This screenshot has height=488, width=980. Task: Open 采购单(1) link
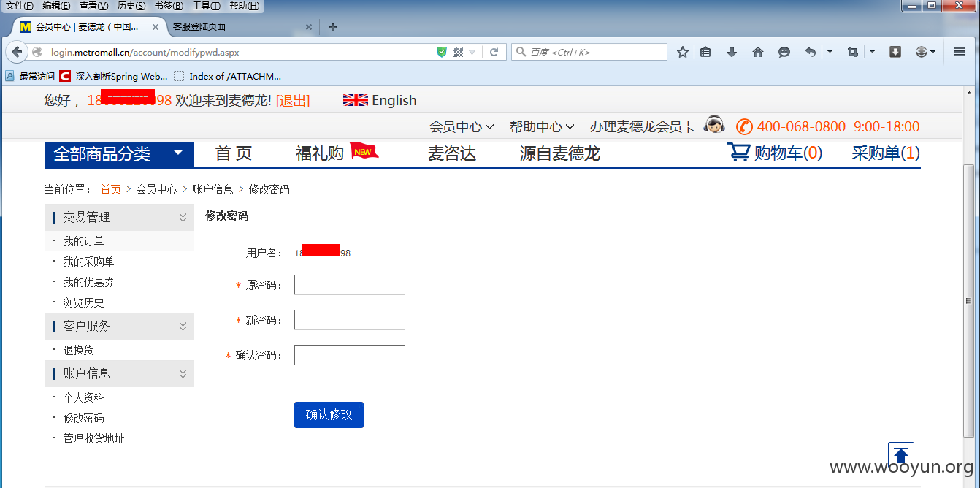(x=886, y=153)
